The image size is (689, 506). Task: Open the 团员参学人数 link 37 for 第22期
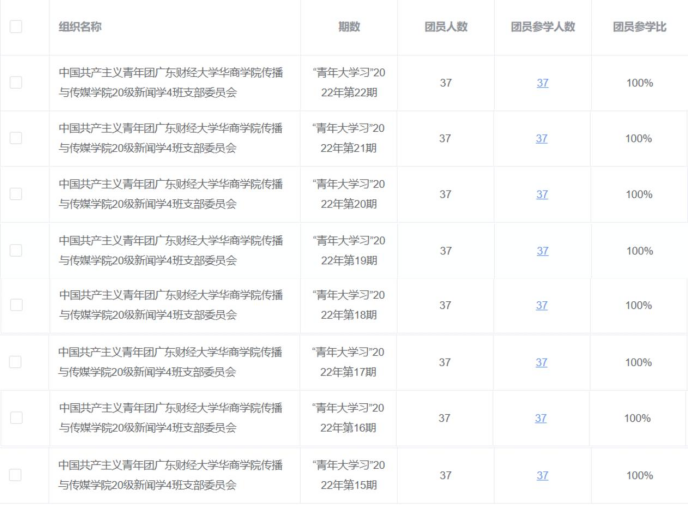(542, 83)
